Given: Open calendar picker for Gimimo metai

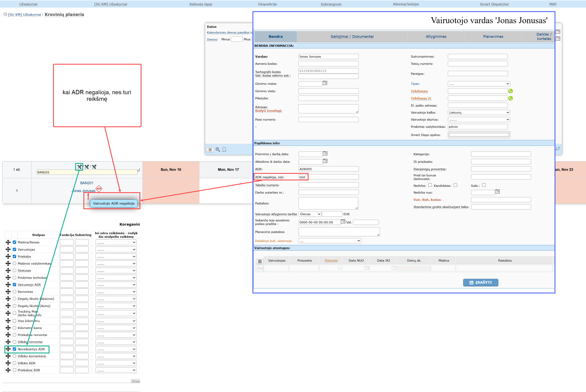Looking at the screenshot, I should click(x=325, y=83).
